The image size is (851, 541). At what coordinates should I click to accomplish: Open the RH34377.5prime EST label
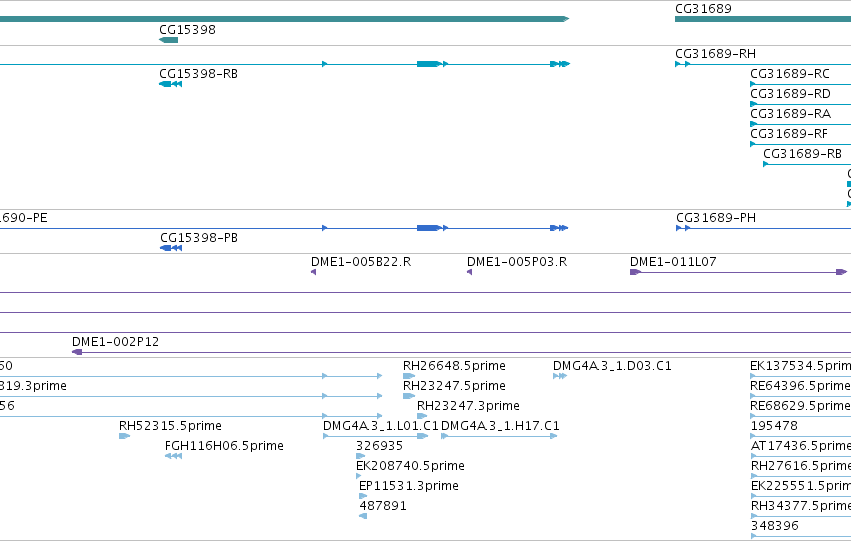(x=801, y=506)
